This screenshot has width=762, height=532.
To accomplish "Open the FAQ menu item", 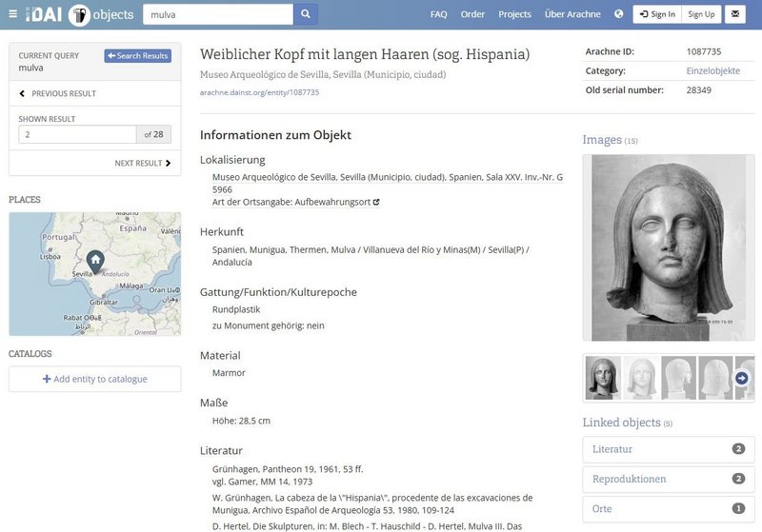I will click(x=438, y=14).
